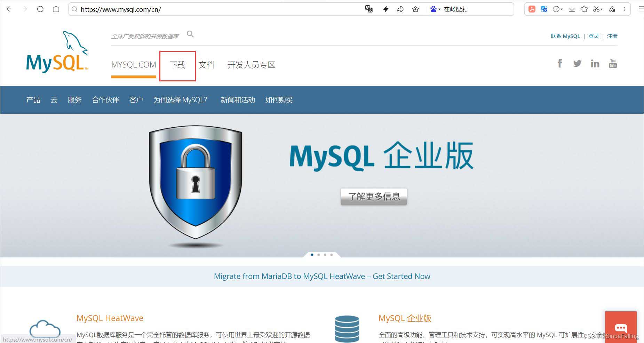The image size is (644, 343).
Task: Select the second carousel dot
Action: point(319,255)
